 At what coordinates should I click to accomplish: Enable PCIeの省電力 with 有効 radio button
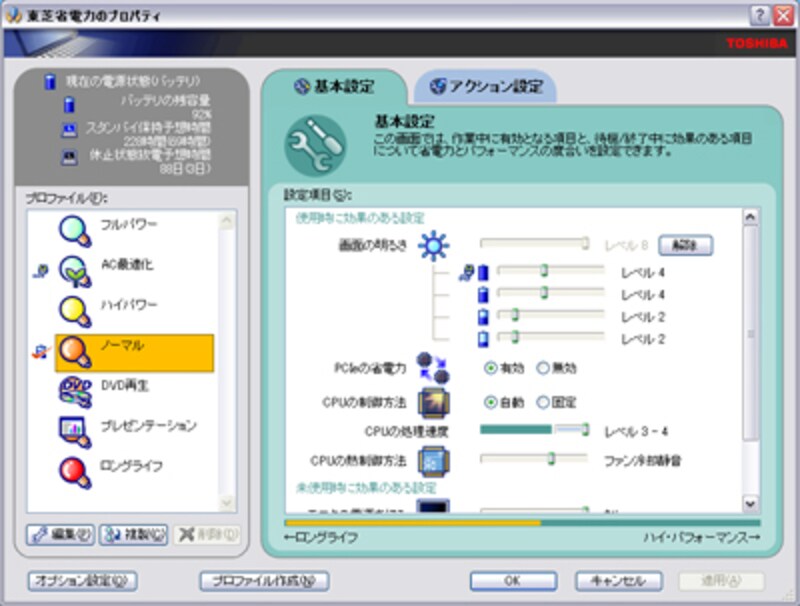(x=491, y=368)
